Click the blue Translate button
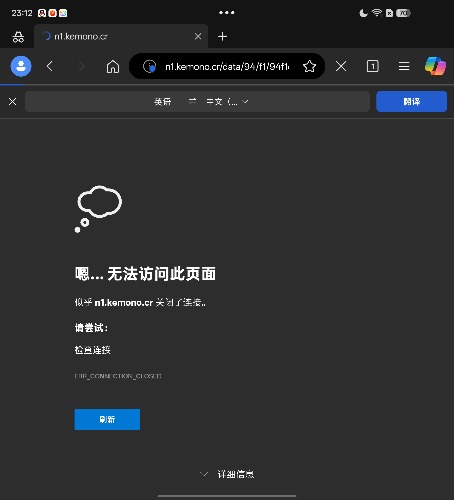454x500 pixels. [x=411, y=101]
